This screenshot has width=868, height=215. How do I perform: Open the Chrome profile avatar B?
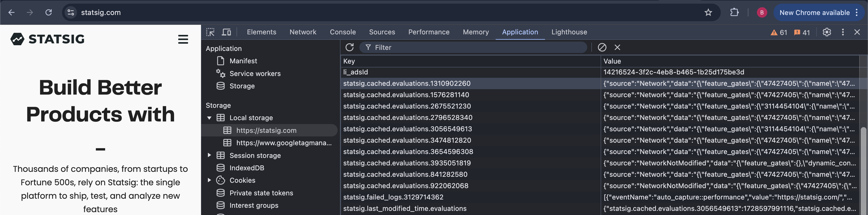tap(762, 12)
